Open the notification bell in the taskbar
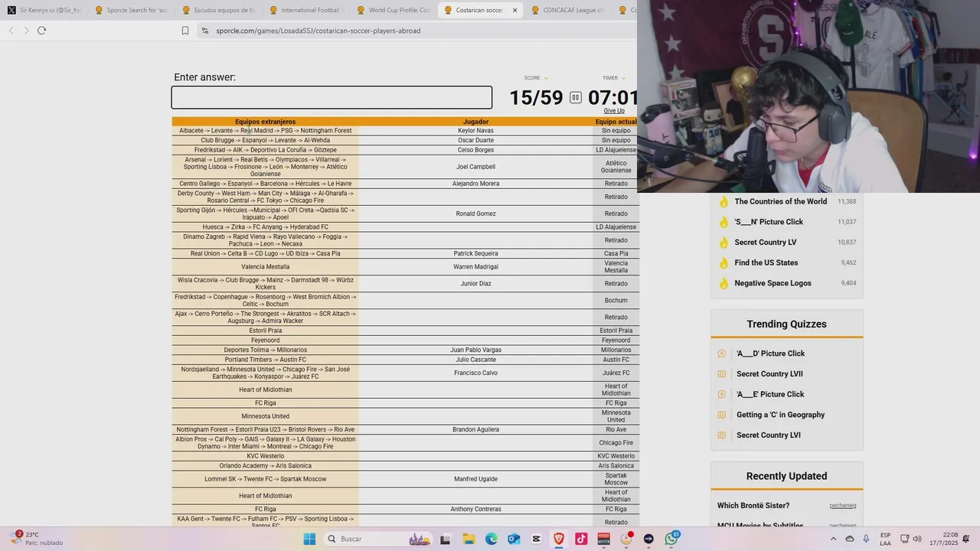 [x=966, y=539]
